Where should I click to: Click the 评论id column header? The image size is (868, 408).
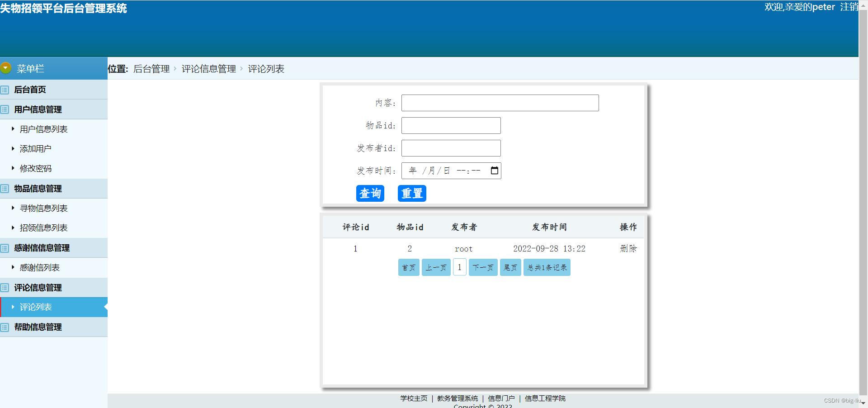click(356, 227)
